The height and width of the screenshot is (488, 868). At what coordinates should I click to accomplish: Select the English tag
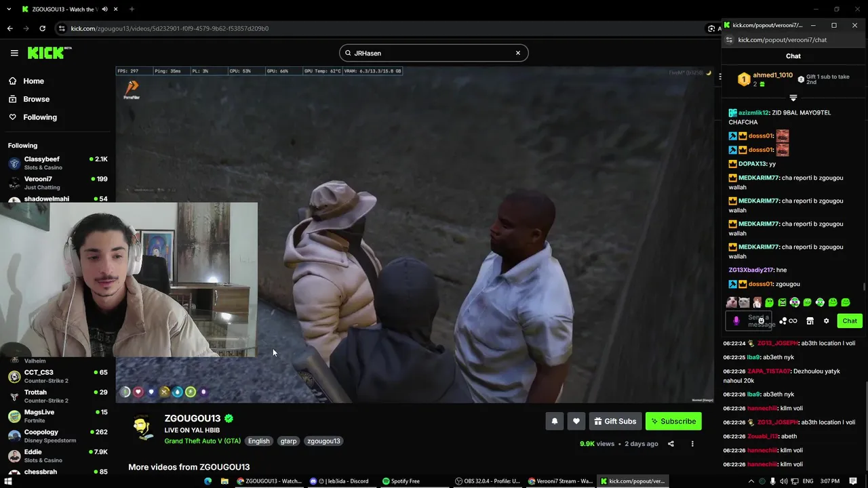[x=258, y=441]
